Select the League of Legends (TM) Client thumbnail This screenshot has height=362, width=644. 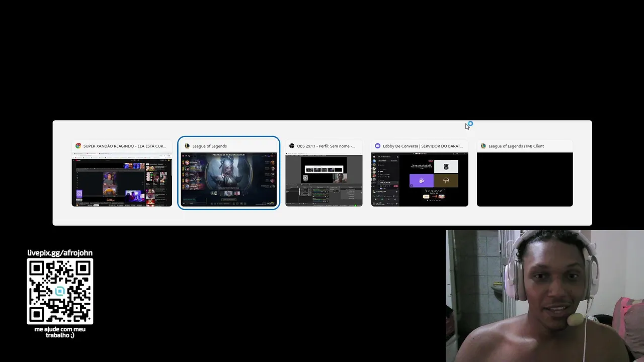tap(525, 179)
